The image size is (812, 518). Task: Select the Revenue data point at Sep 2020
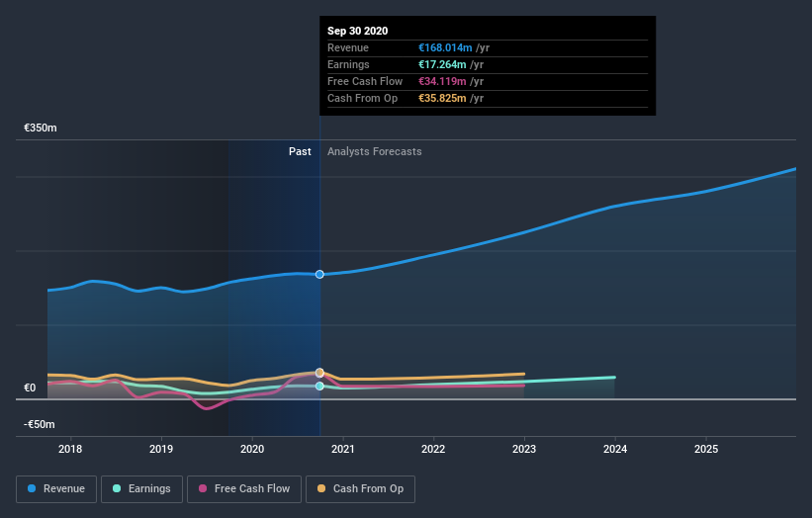(319, 274)
